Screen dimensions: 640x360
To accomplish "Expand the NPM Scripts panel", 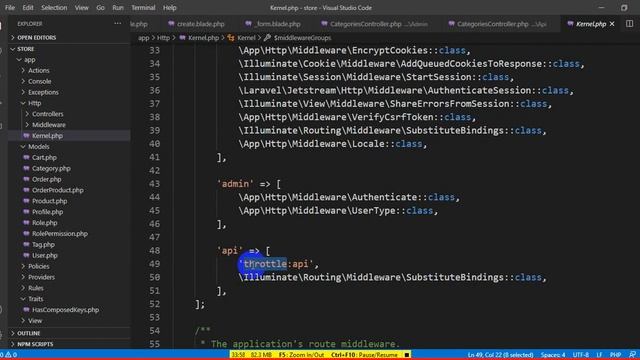I will coord(35,344).
